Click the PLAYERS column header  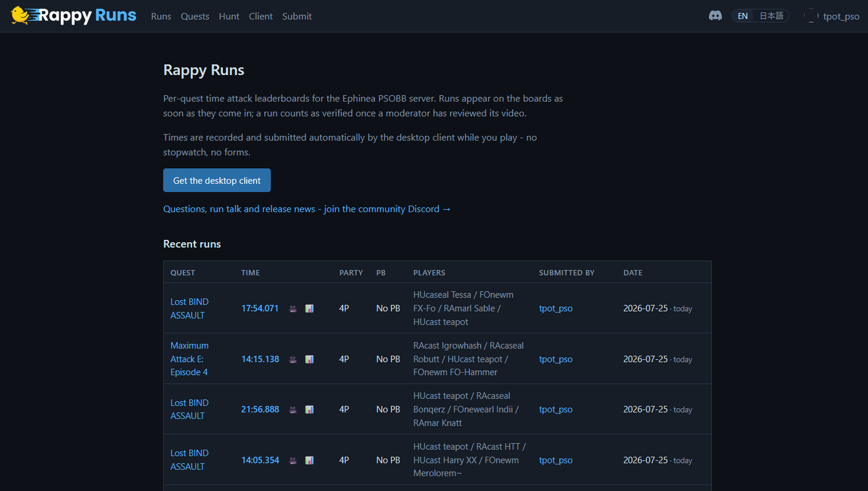[429, 273]
